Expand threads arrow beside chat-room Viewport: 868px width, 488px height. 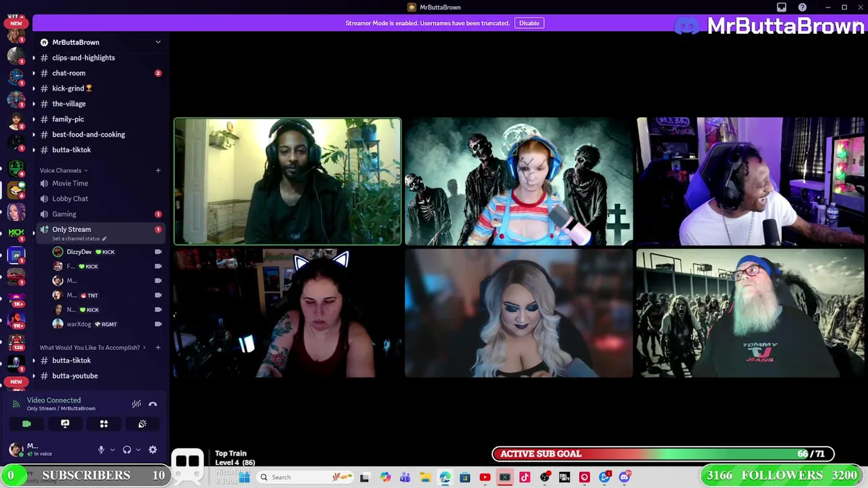coord(33,73)
